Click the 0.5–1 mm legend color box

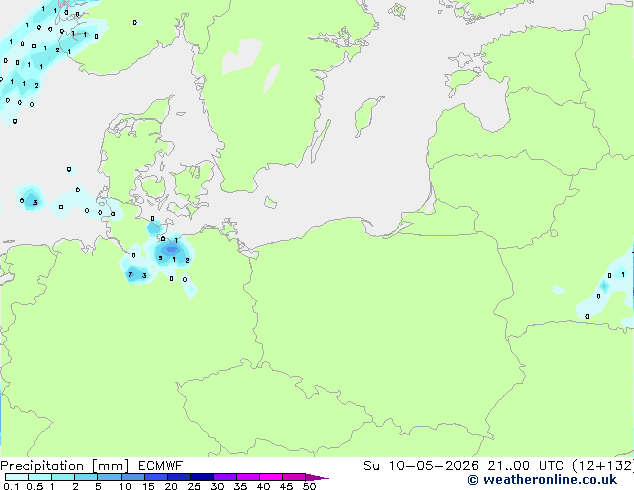pyautogui.click(x=40, y=477)
